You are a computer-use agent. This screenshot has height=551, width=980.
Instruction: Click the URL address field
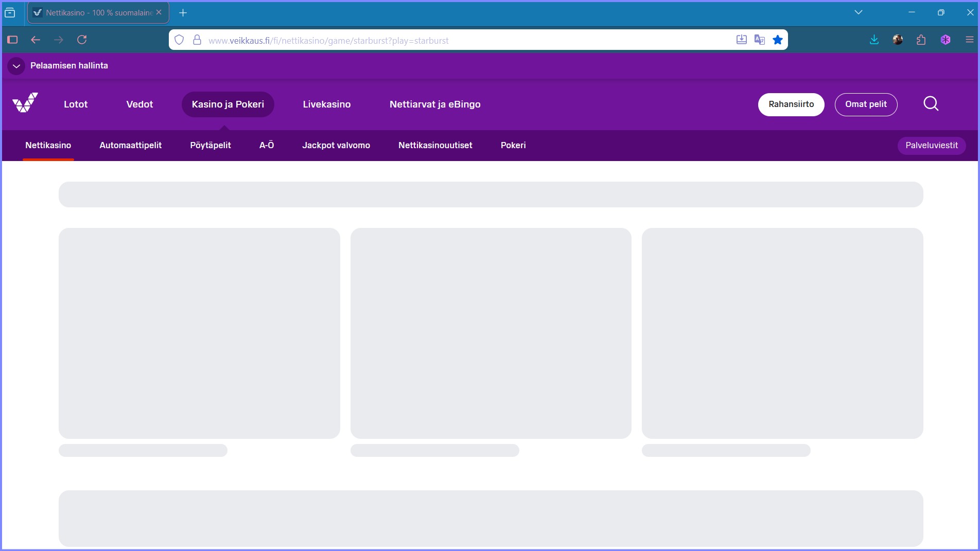463,41
